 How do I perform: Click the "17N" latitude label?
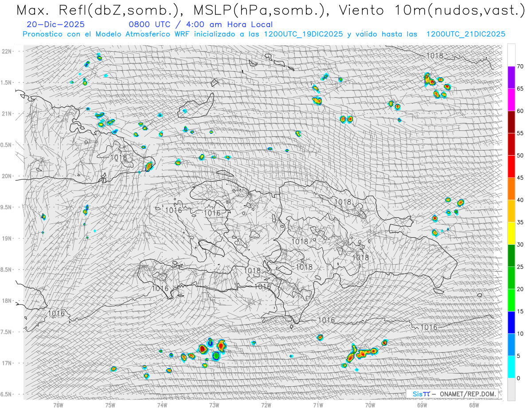click(7, 363)
